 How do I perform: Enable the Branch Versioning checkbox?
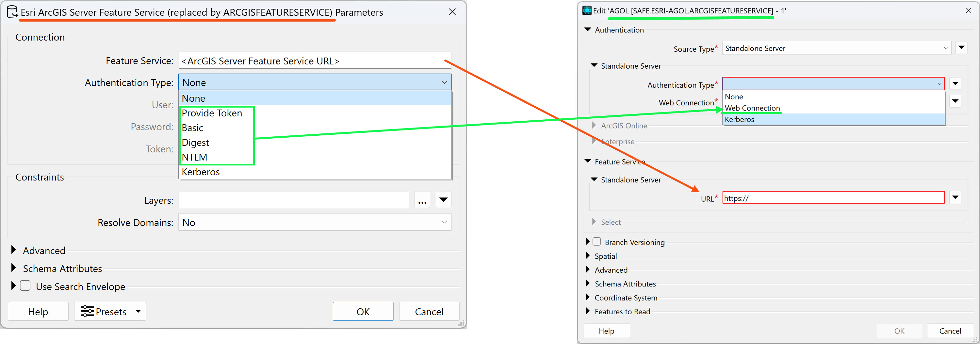597,242
